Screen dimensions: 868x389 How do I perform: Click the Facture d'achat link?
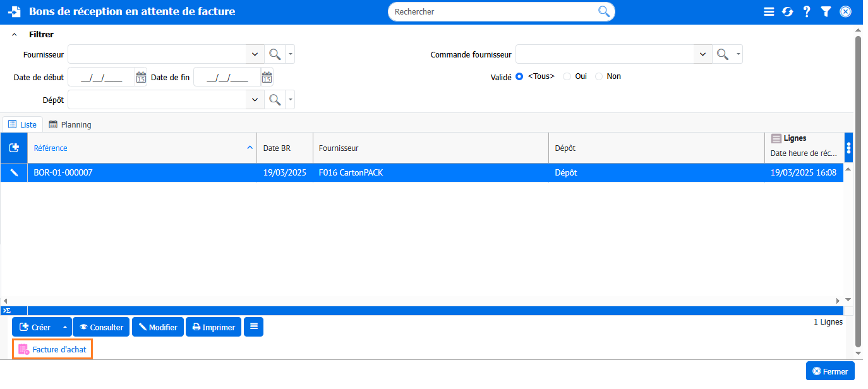53,349
